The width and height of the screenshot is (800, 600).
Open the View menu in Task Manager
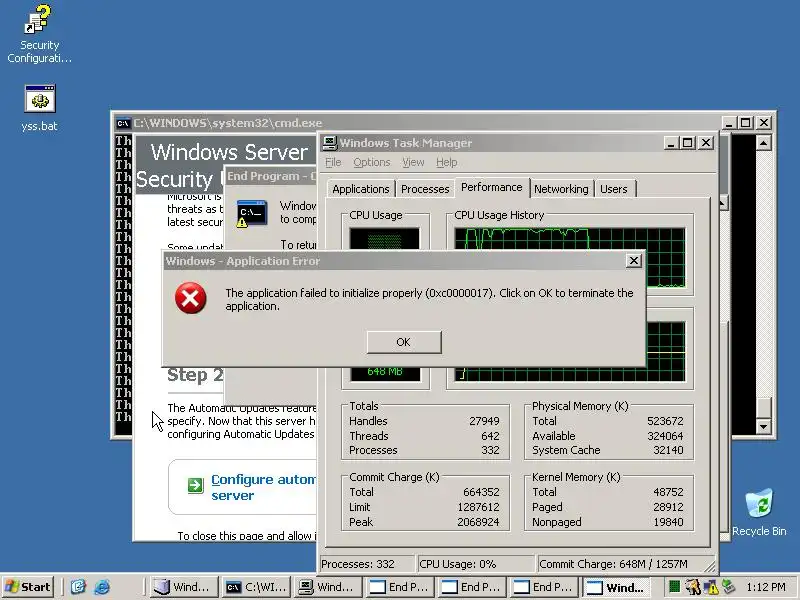click(x=413, y=162)
